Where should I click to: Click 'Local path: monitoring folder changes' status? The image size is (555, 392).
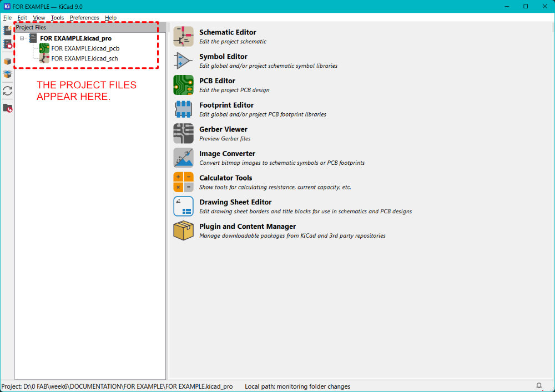click(x=297, y=386)
